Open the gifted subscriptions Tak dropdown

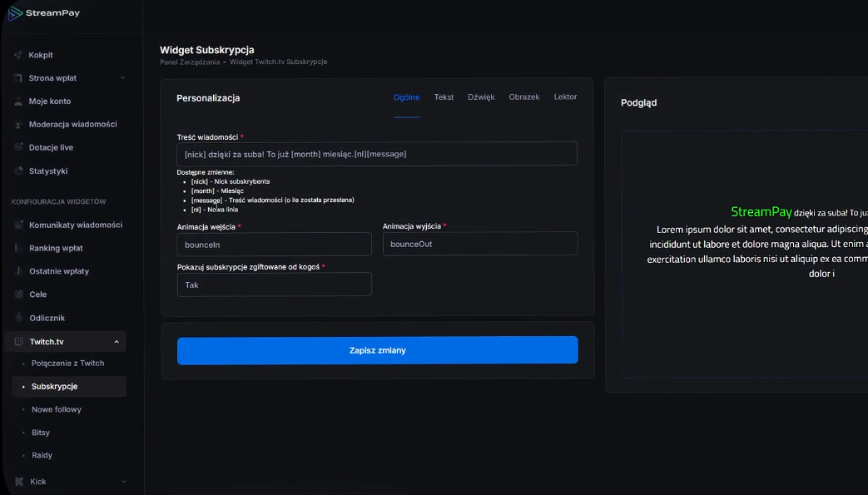tap(274, 285)
